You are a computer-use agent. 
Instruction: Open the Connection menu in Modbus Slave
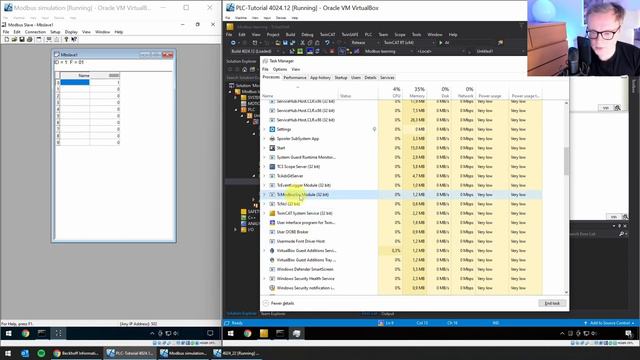point(35,32)
